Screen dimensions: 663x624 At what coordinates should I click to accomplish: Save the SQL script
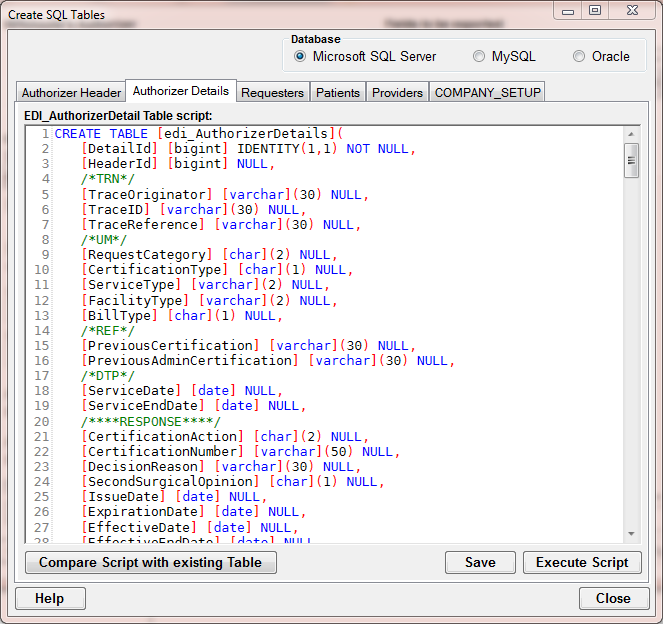point(480,562)
